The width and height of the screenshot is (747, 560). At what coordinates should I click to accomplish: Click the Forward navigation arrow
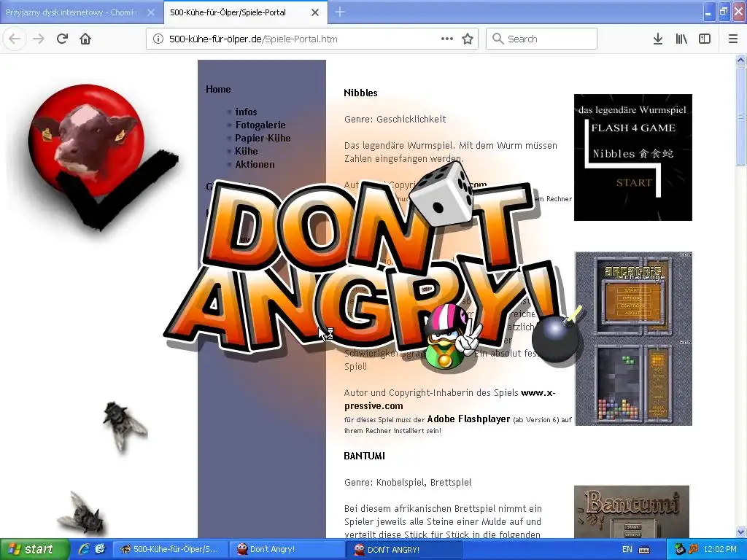click(39, 39)
